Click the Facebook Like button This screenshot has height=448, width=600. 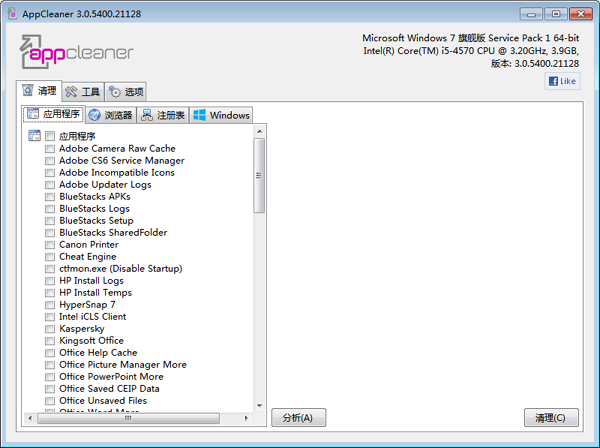pyautogui.click(x=562, y=81)
